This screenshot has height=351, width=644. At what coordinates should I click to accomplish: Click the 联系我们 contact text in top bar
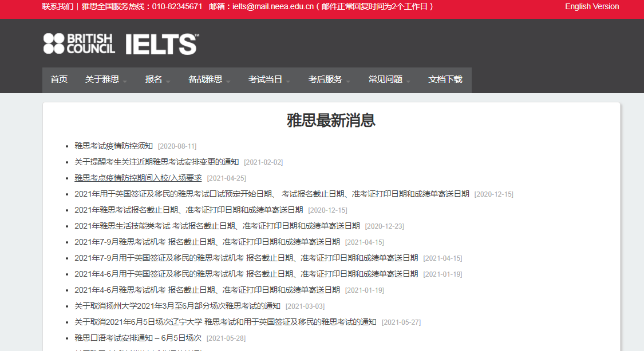coord(58,6)
